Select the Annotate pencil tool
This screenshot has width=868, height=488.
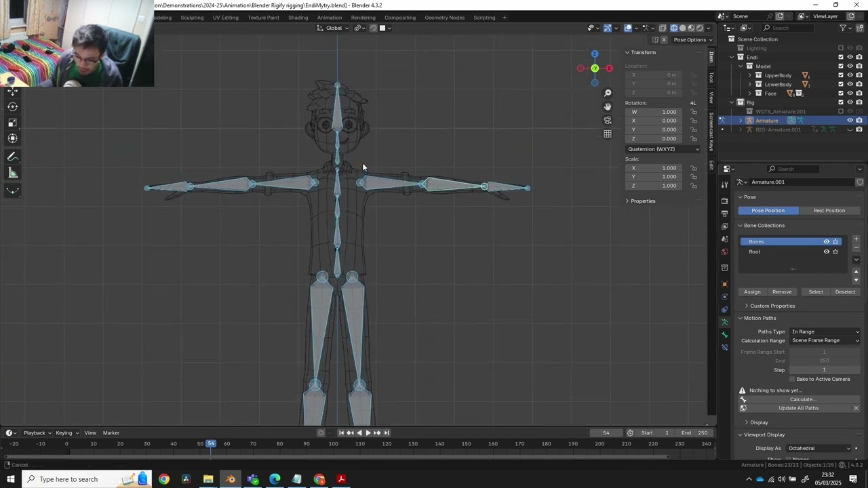coord(12,157)
